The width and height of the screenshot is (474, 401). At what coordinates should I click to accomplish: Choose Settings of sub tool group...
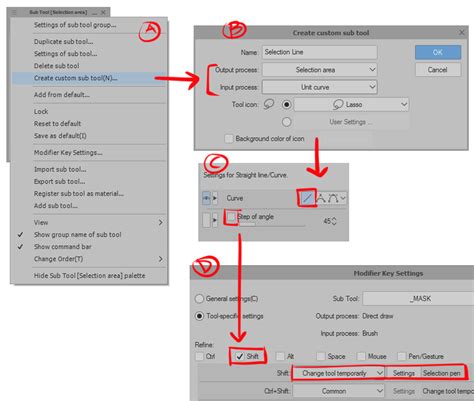coord(89,25)
